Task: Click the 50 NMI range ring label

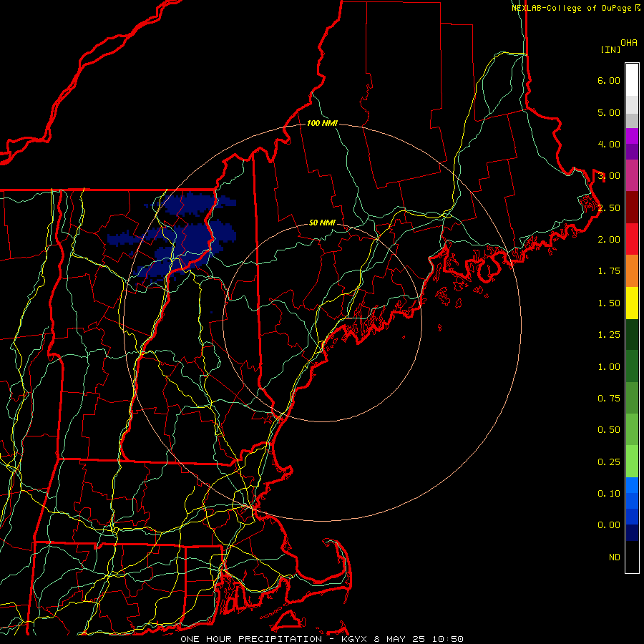Action: click(322, 223)
